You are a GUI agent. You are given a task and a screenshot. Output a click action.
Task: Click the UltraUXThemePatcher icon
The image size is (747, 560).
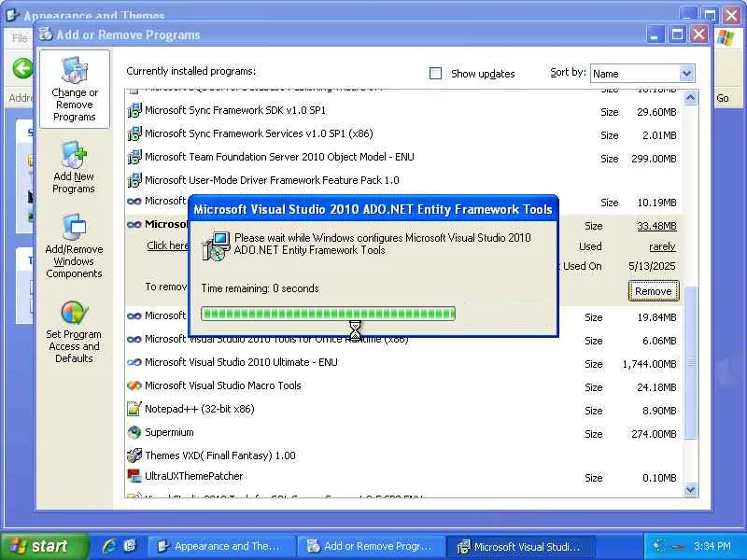pyautogui.click(x=134, y=475)
